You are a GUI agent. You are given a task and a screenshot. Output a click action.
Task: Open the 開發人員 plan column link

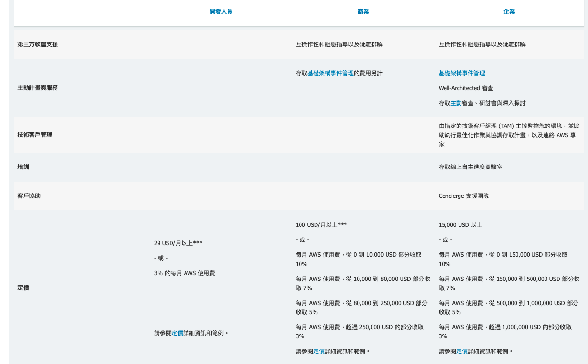tap(221, 12)
